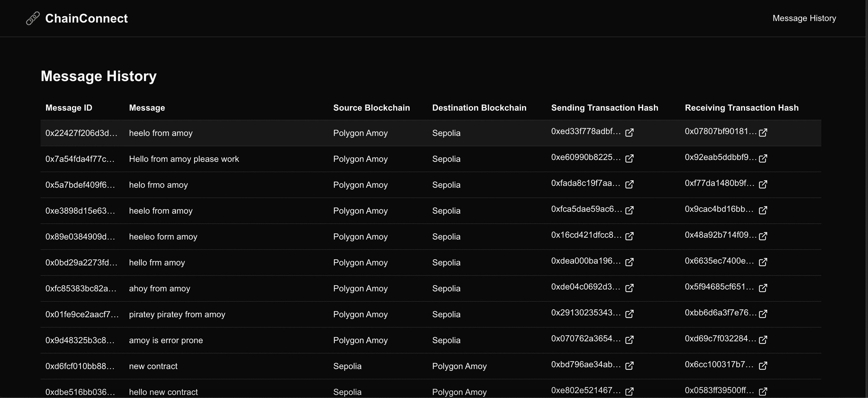Click the message 'piratey piratey from amoy'
Image resolution: width=868 pixels, height=398 pixels.
point(177,314)
